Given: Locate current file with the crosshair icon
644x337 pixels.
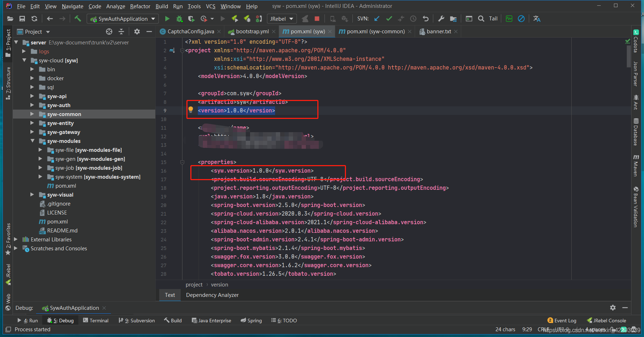Looking at the screenshot, I should (x=109, y=32).
